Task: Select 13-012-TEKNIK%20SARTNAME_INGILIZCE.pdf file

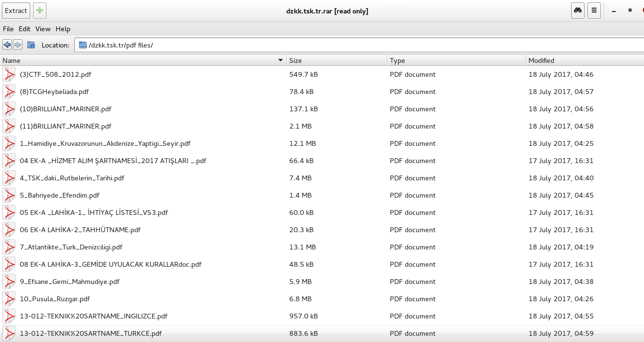Action: (94, 316)
